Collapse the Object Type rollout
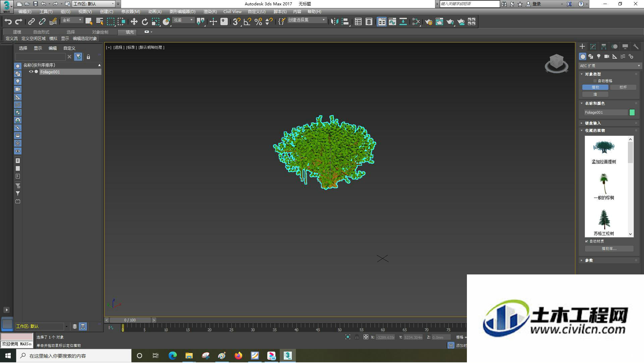The height and width of the screenshot is (363, 644). pyautogui.click(x=593, y=74)
